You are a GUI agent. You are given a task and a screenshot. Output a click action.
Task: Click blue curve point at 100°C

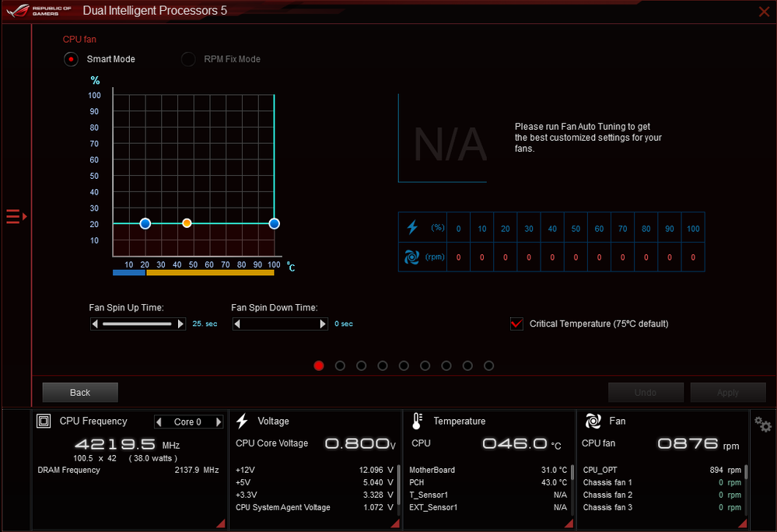pyautogui.click(x=274, y=223)
